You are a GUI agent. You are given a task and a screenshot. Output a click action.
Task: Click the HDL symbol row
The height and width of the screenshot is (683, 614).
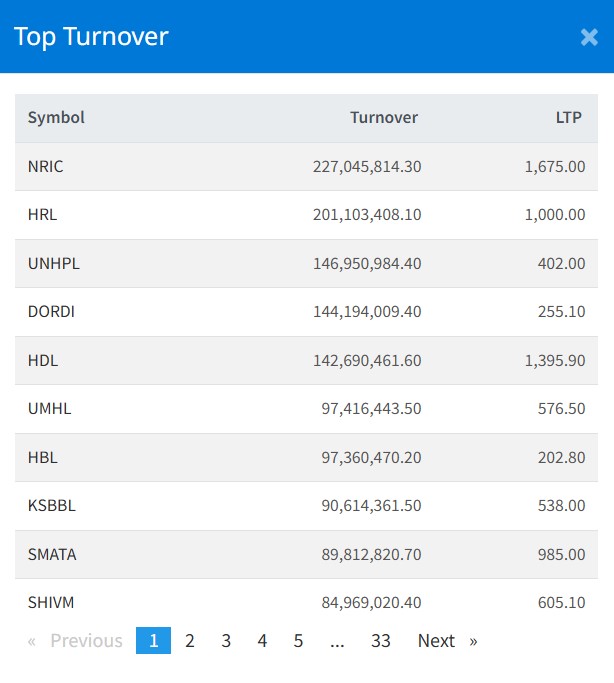43,361
